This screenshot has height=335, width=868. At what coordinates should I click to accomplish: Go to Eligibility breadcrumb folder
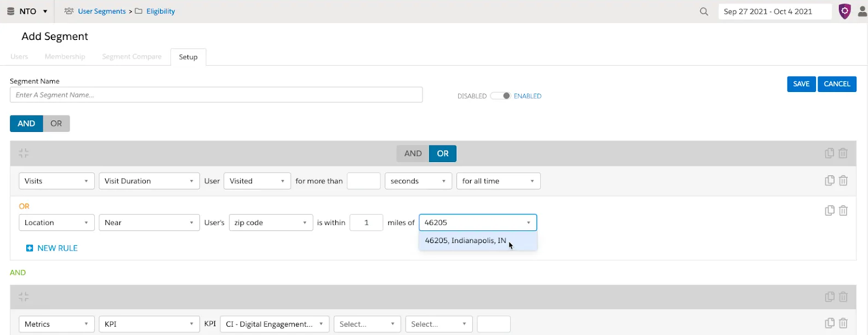tap(161, 11)
